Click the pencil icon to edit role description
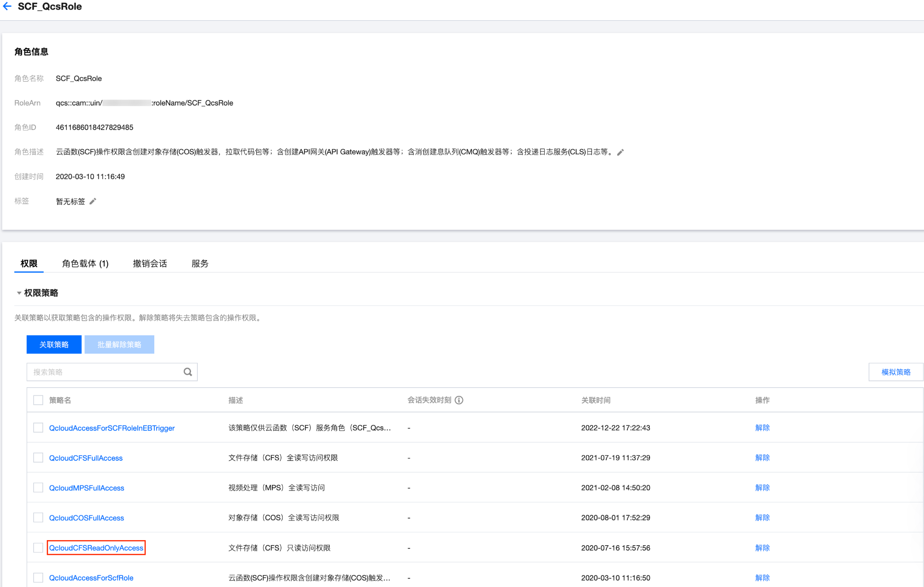Screen dimensions: 924x587 (620, 152)
